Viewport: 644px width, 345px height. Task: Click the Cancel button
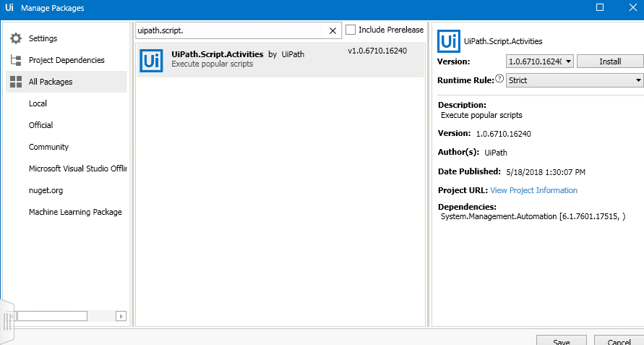click(x=619, y=341)
